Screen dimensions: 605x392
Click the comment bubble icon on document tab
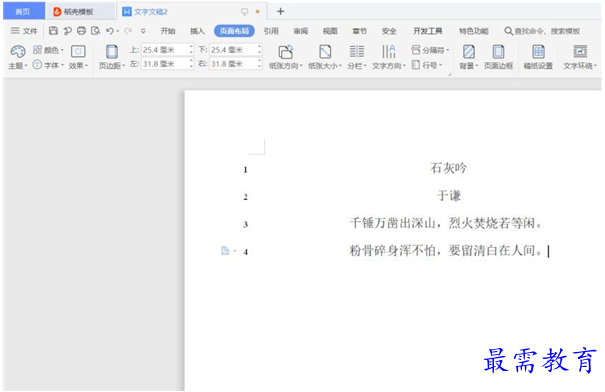244,12
